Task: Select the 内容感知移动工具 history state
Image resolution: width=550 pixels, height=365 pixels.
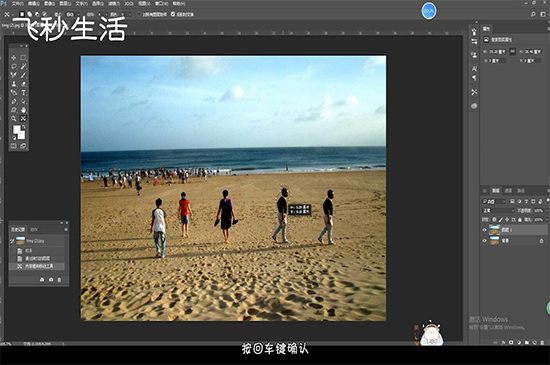Action: tap(37, 266)
